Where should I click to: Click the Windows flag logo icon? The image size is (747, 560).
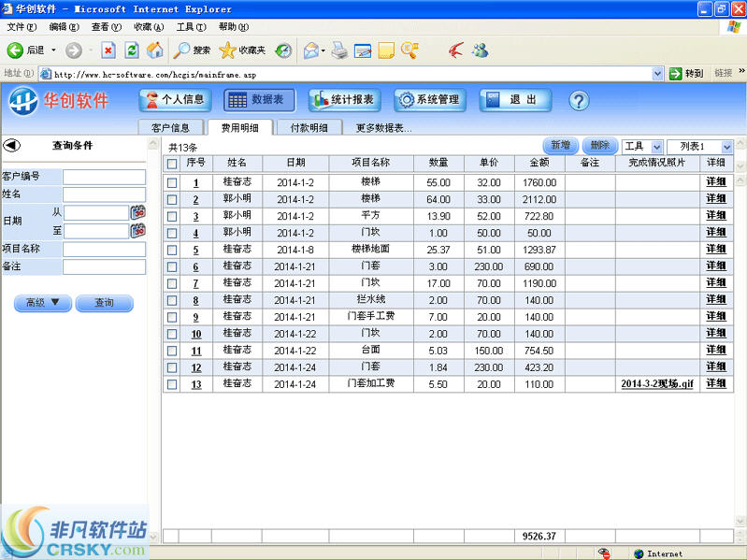coord(734,27)
